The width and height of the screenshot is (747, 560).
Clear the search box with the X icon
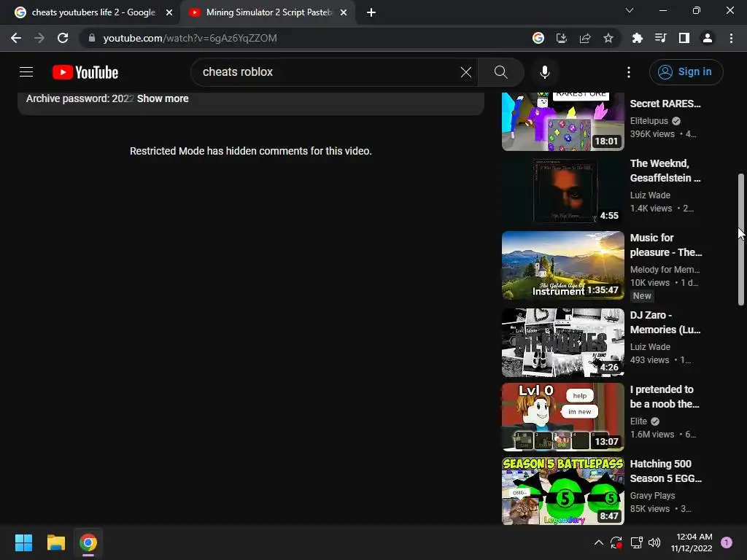466,72
